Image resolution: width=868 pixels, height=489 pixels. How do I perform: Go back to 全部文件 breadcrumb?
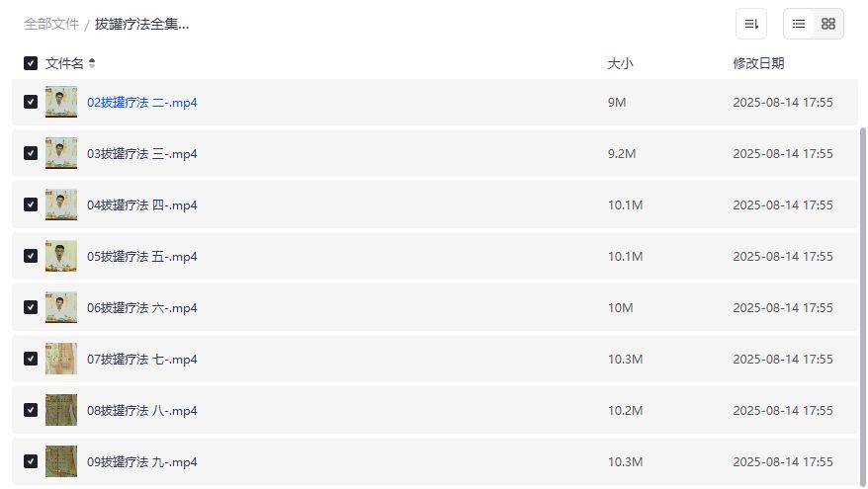click(51, 24)
